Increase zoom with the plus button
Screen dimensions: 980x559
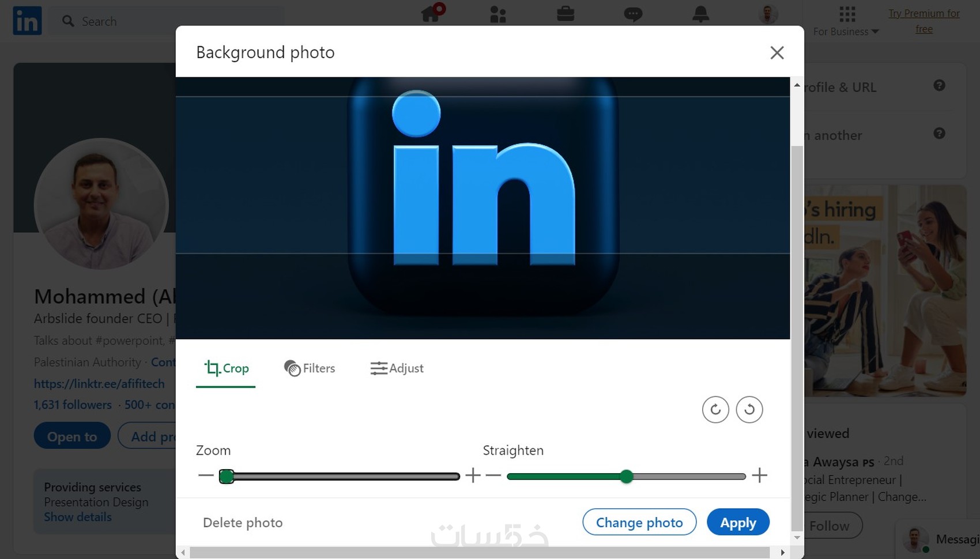473,475
